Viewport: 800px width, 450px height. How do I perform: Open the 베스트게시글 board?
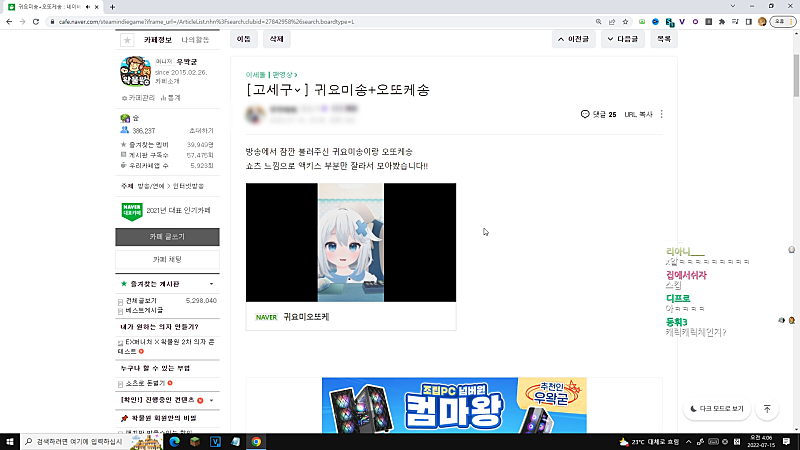coord(144,310)
